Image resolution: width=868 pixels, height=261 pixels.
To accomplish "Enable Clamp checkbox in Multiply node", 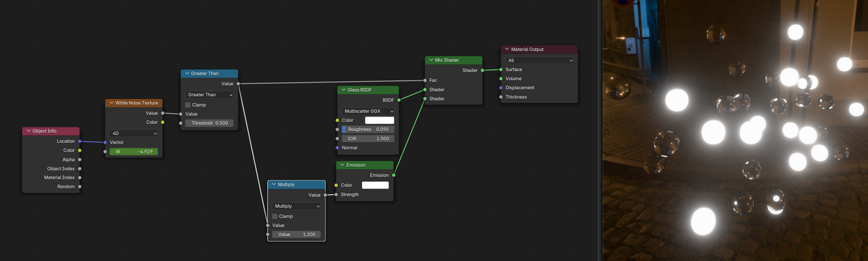I will click(x=275, y=216).
